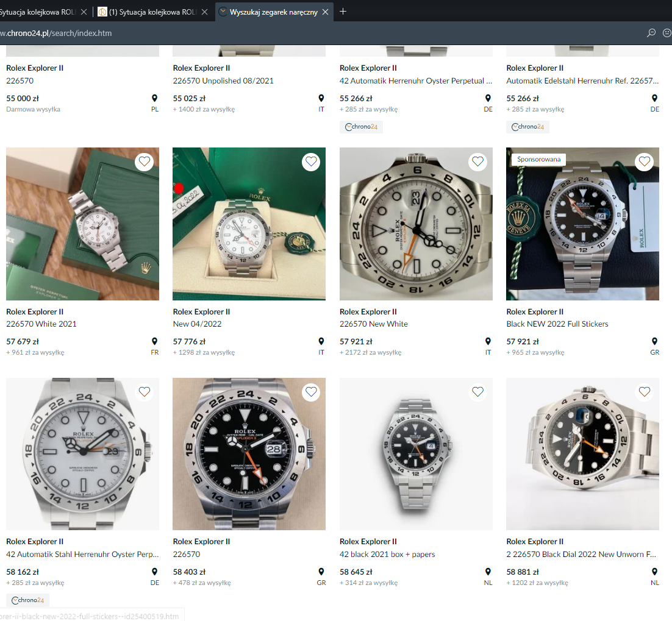The image size is (672, 621).
Task: Click heart icon on 58 881 zł watch
Action: pyautogui.click(x=644, y=392)
